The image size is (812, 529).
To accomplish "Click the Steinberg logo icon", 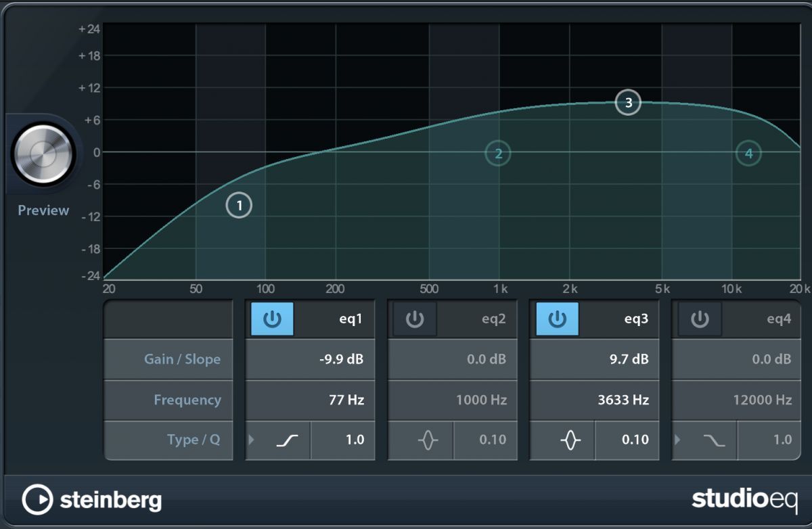I will tap(41, 500).
